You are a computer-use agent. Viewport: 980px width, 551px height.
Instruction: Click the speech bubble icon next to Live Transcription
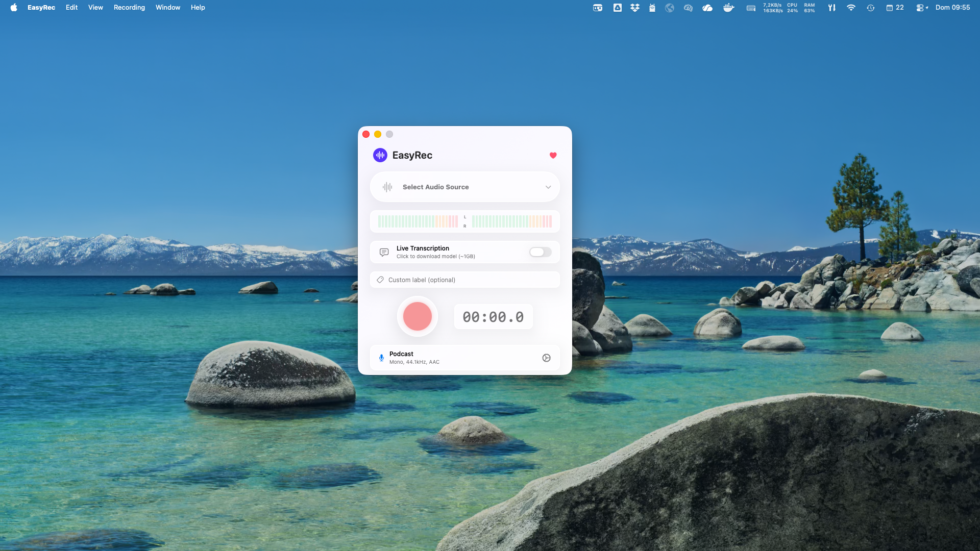click(x=383, y=252)
